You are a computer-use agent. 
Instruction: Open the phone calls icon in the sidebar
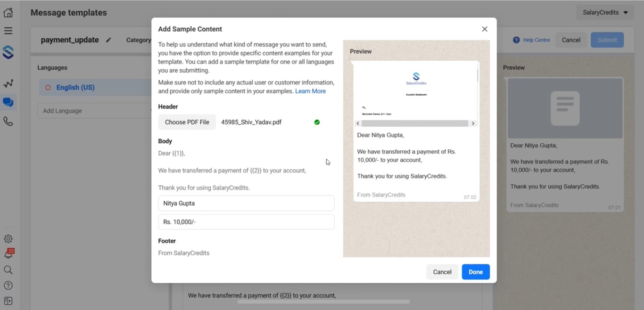pyautogui.click(x=8, y=121)
